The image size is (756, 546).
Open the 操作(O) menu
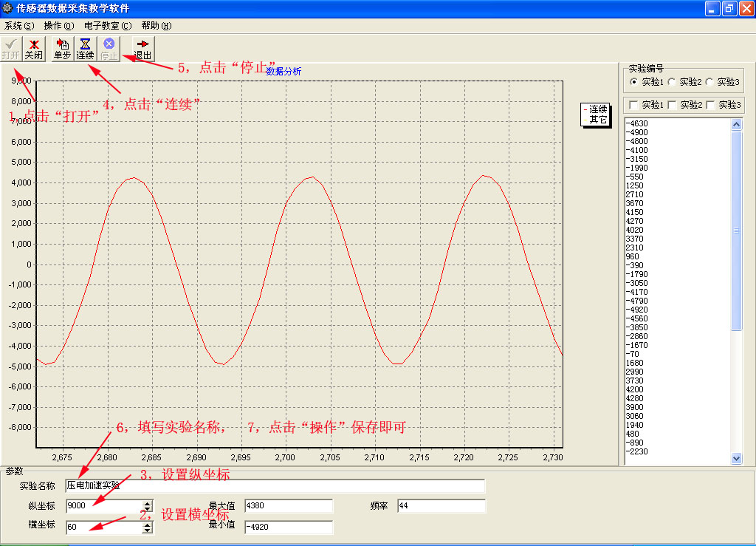tap(59, 26)
